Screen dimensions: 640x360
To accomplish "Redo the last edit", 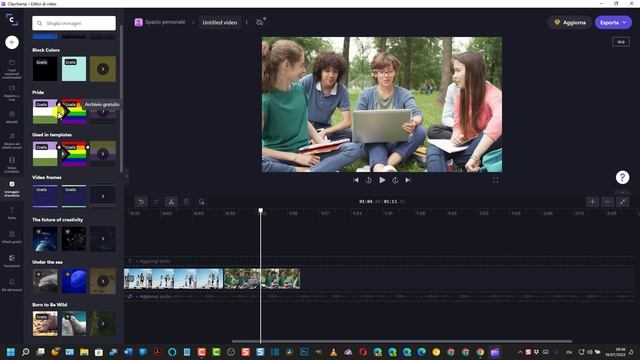I will 156,202.
